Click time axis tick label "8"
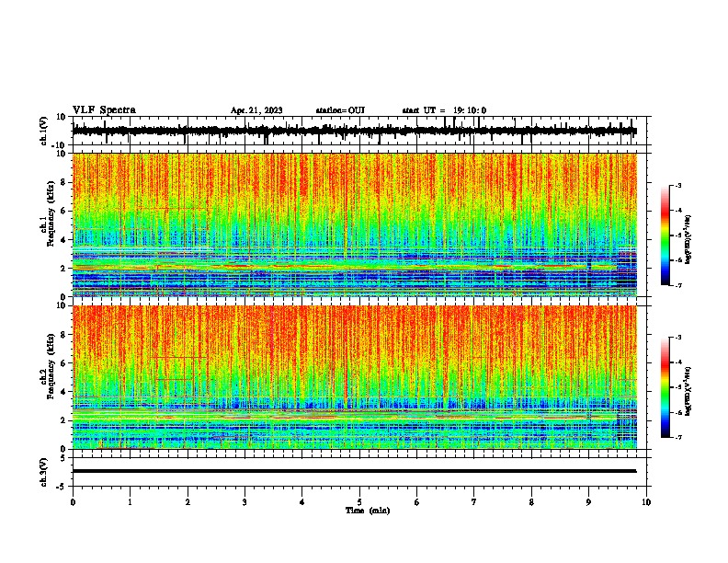 point(531,502)
